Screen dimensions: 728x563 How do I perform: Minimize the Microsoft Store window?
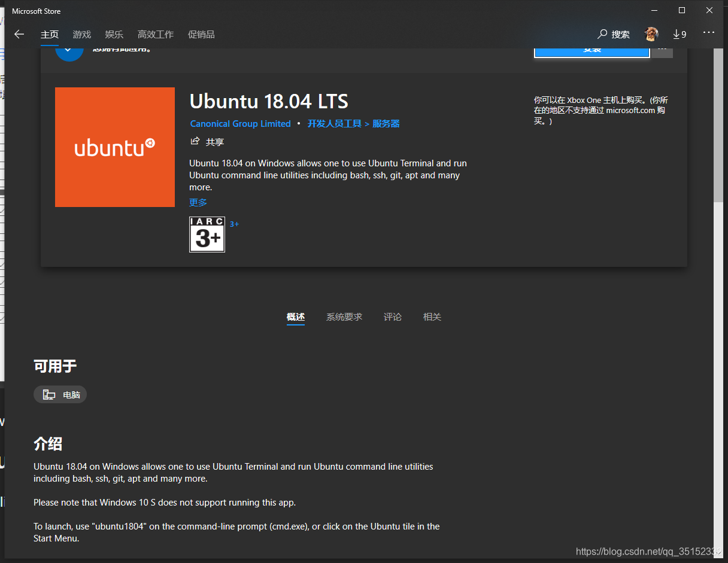pyautogui.click(x=654, y=10)
